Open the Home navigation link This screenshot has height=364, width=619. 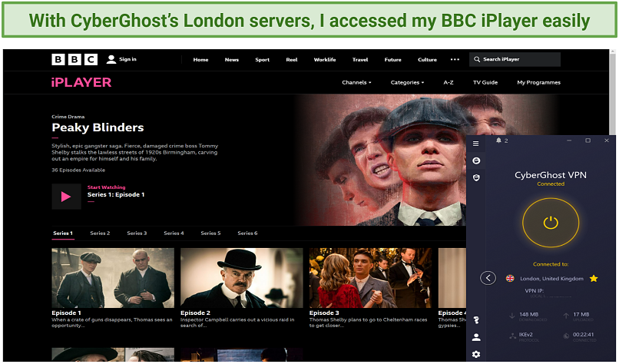[x=200, y=60]
